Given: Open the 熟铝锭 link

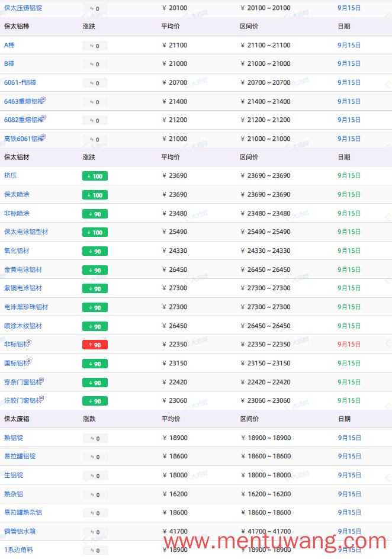Looking at the screenshot, I should click(14, 438).
